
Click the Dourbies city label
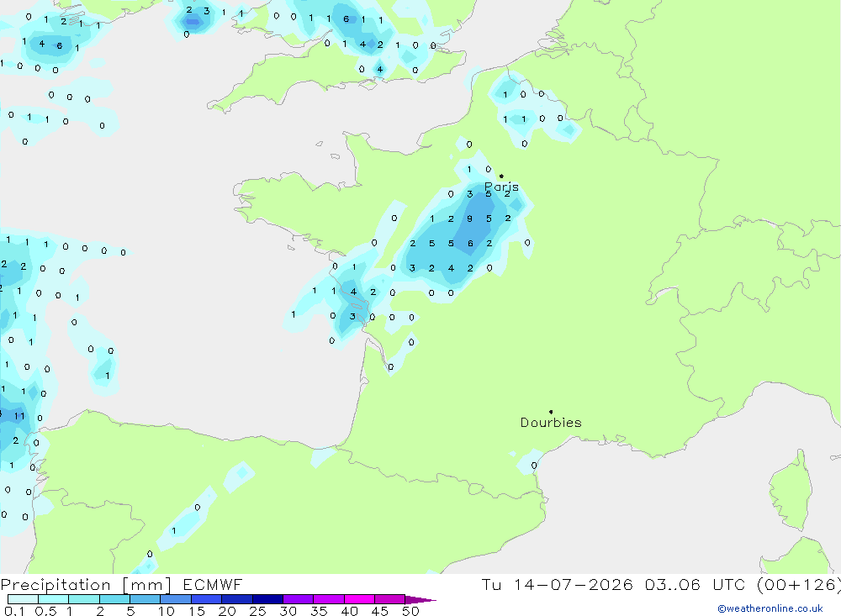(x=551, y=423)
